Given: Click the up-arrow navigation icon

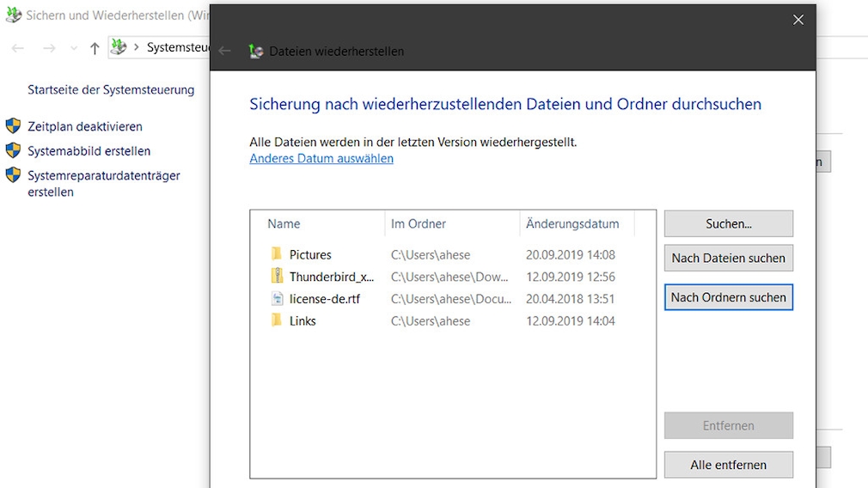Looking at the screenshot, I should point(95,48).
